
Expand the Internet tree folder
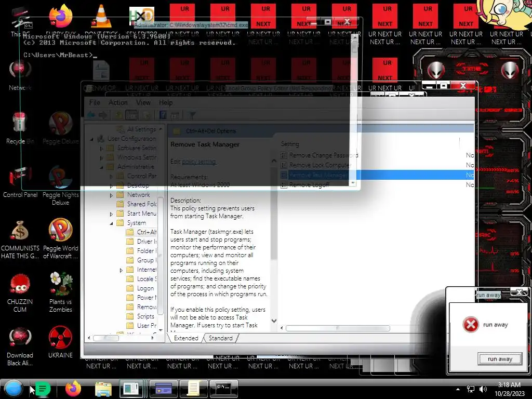tap(121, 270)
